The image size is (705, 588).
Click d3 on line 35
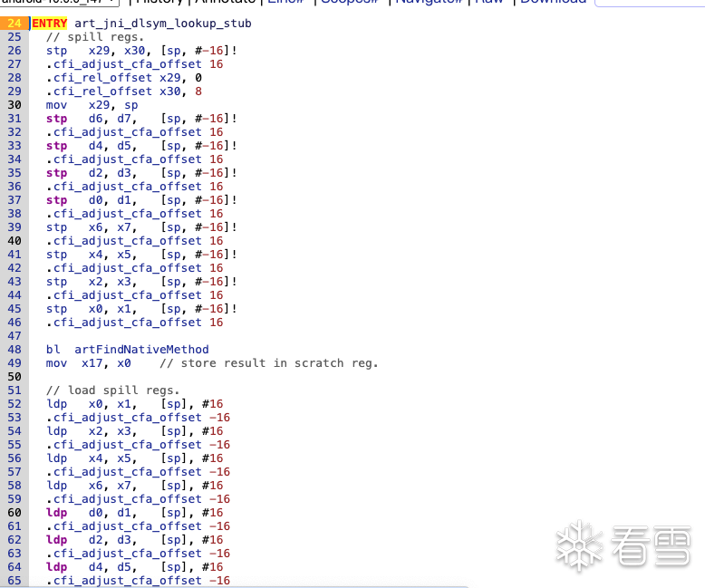[124, 173]
